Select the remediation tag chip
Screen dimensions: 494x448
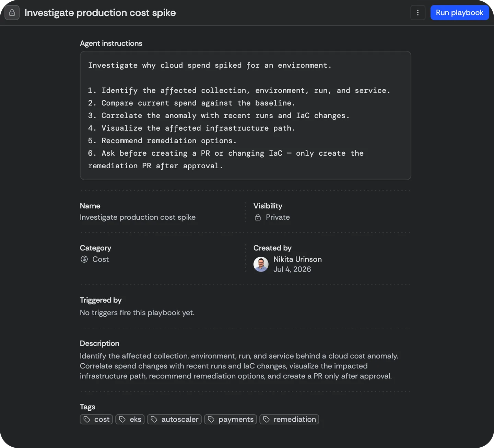click(x=289, y=419)
